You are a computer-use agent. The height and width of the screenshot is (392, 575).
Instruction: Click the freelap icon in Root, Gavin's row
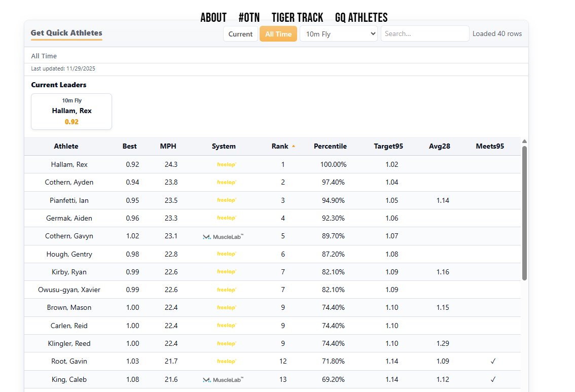[225, 361]
